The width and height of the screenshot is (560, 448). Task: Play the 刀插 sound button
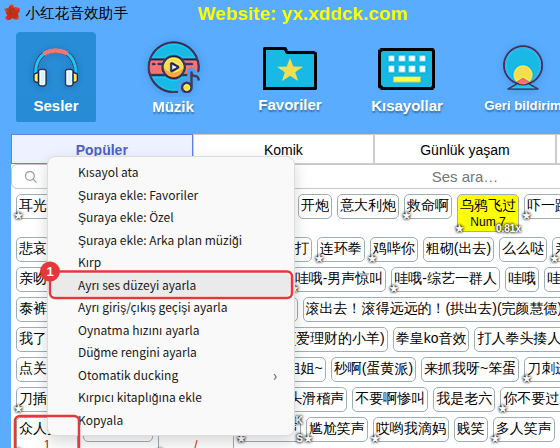32,399
